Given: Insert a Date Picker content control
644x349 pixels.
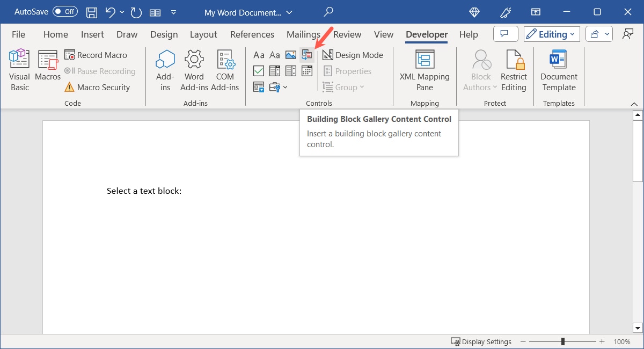Looking at the screenshot, I should tap(307, 70).
